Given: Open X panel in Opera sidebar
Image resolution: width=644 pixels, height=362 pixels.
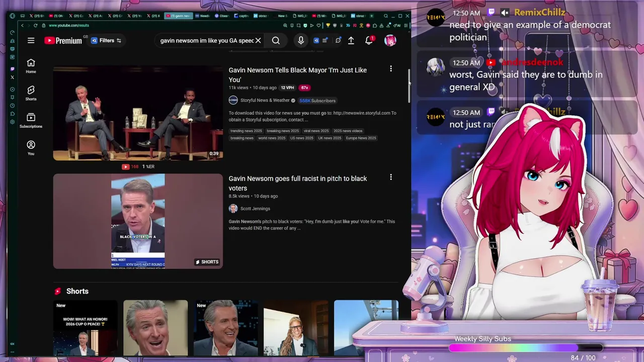Looking at the screenshot, I should pos(12,77).
